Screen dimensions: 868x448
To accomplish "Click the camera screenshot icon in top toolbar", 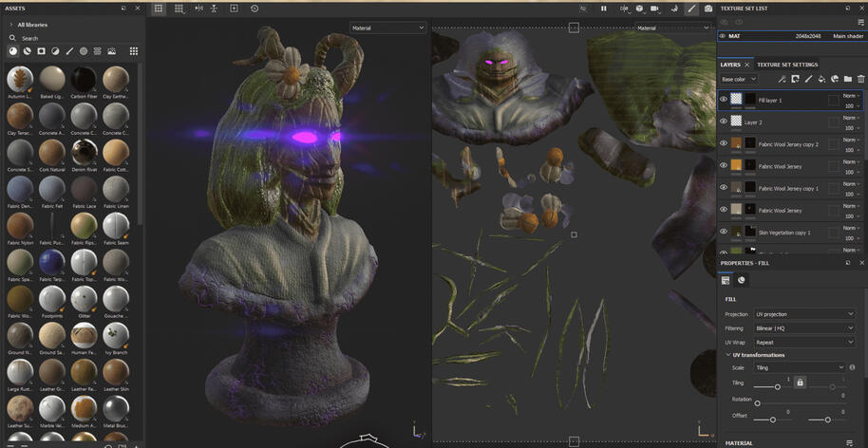I will (x=708, y=9).
